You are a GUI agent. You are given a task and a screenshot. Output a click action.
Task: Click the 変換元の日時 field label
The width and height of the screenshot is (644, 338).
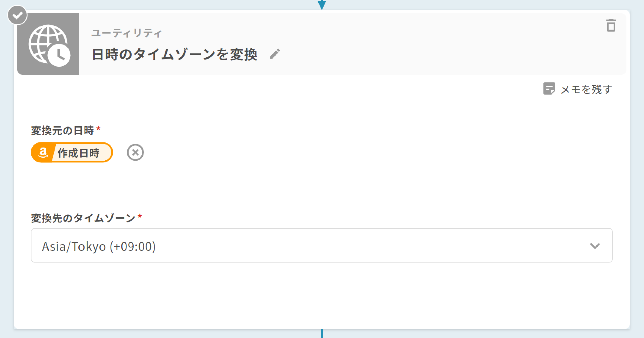[x=62, y=131]
